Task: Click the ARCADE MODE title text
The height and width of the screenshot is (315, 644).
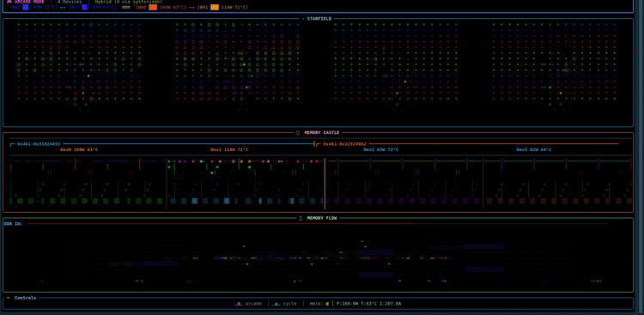Action: pos(29,2)
